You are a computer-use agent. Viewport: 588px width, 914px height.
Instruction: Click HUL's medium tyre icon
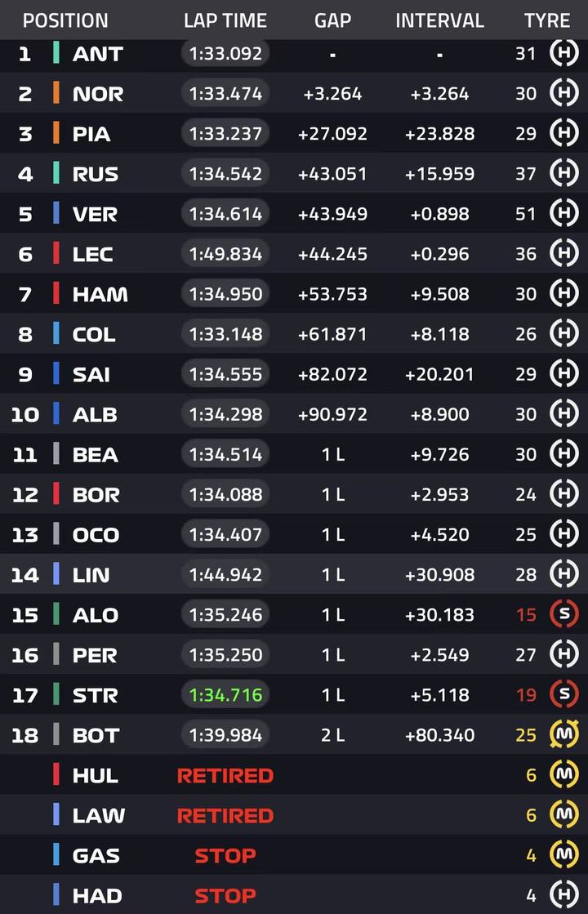(564, 774)
